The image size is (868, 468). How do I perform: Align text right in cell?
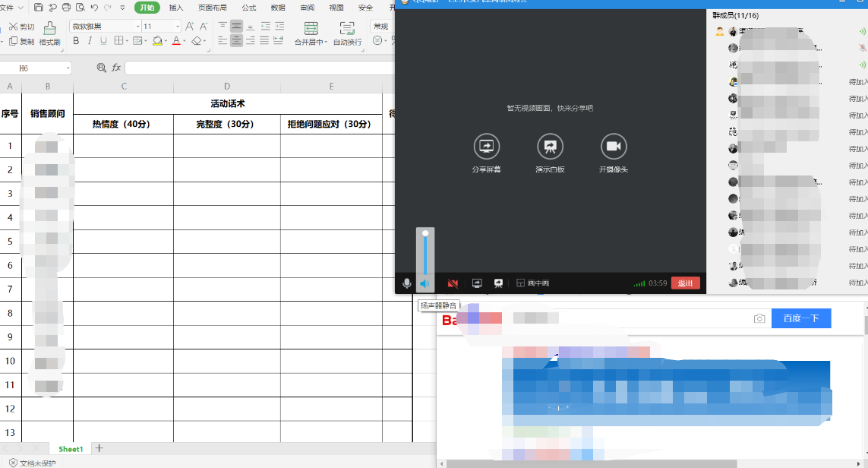pyautogui.click(x=250, y=40)
